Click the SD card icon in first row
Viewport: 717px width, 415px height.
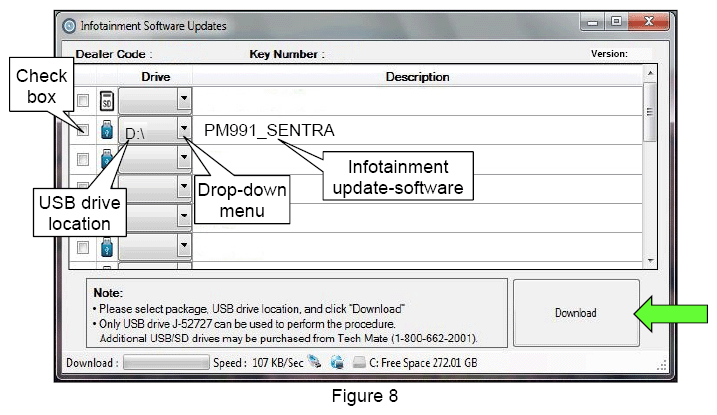click(106, 100)
